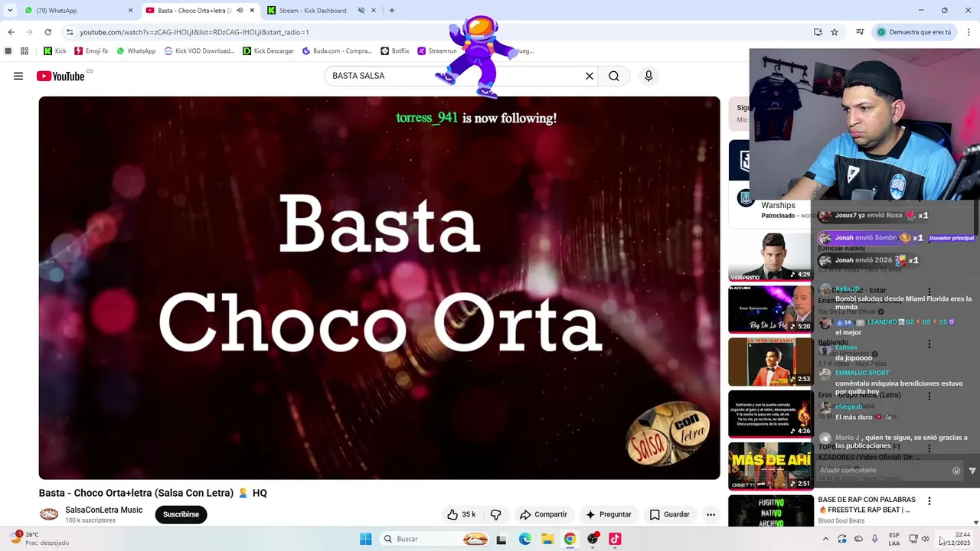Open File Explorer from the taskbar

pyautogui.click(x=547, y=539)
